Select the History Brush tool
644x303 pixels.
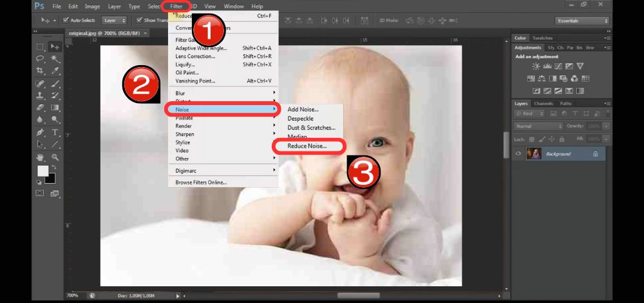tap(55, 96)
